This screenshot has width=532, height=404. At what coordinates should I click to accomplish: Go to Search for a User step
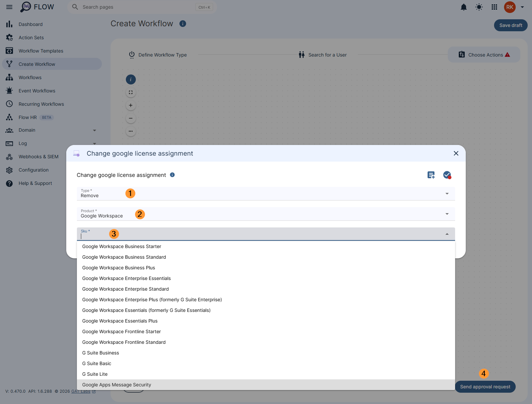[x=323, y=55]
